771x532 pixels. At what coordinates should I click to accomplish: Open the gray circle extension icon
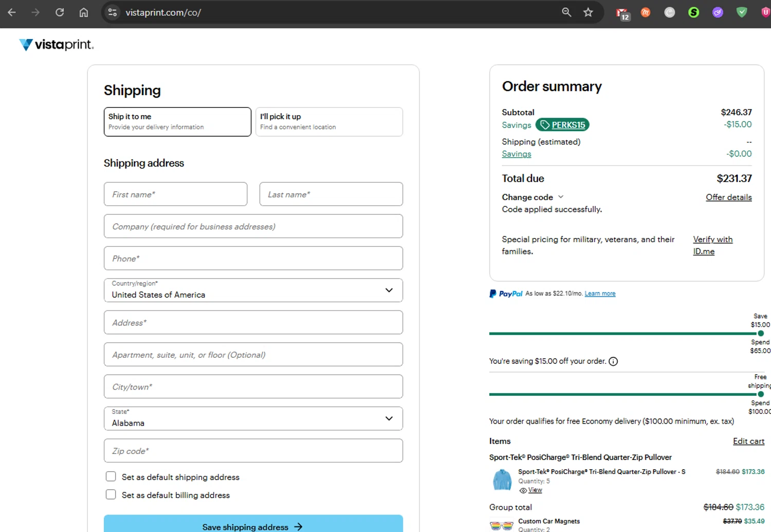click(670, 12)
